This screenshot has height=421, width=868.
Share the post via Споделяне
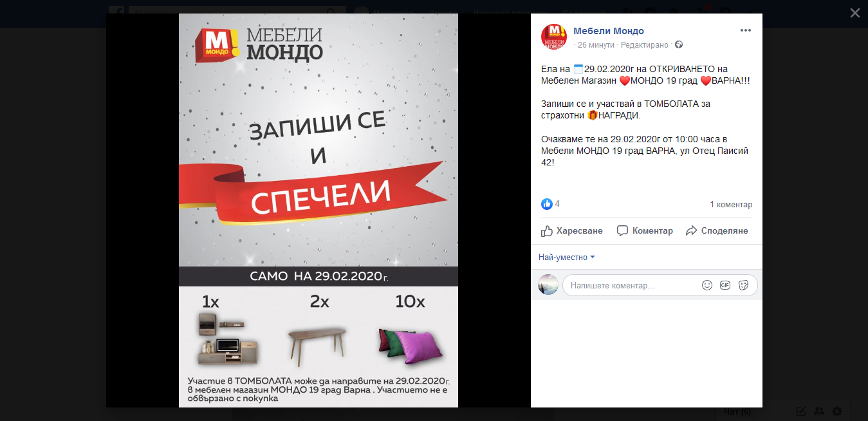tap(717, 230)
